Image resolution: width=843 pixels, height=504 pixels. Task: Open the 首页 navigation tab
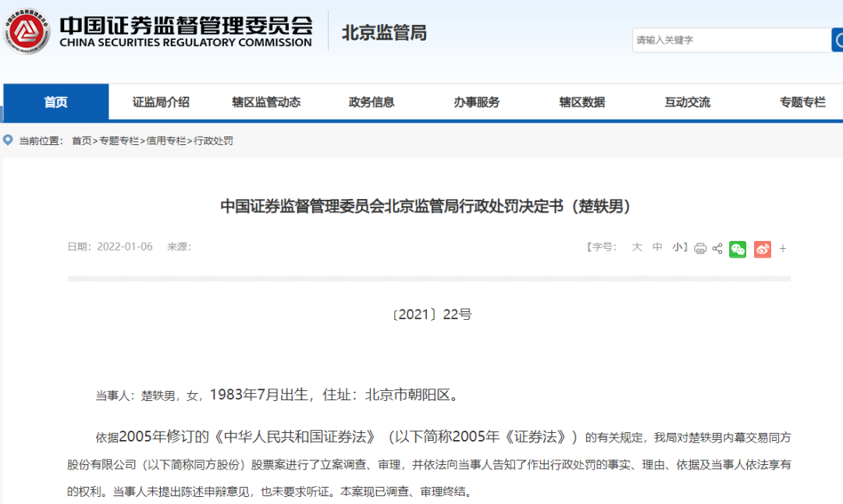(56, 101)
